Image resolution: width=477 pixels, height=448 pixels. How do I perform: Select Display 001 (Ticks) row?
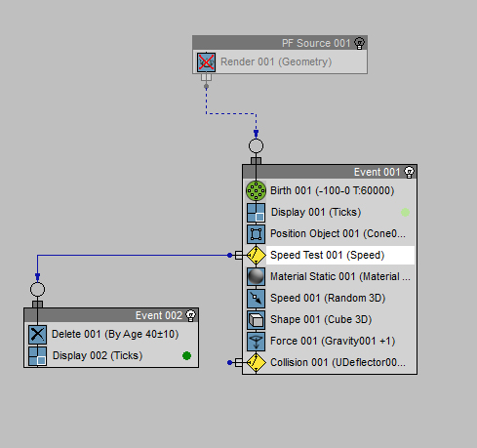(x=330, y=212)
